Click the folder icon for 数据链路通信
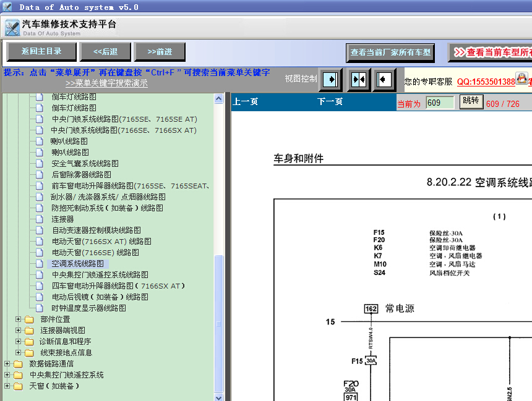 click(18, 364)
